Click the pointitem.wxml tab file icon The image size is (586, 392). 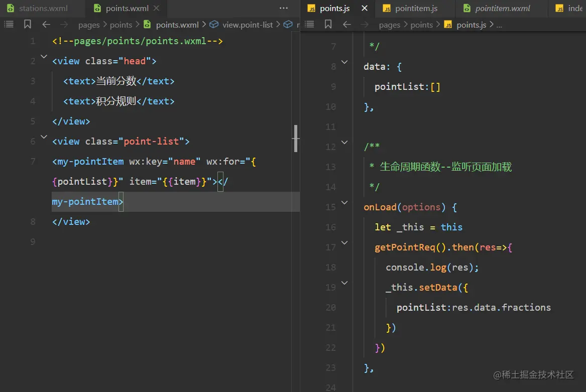[x=467, y=8]
